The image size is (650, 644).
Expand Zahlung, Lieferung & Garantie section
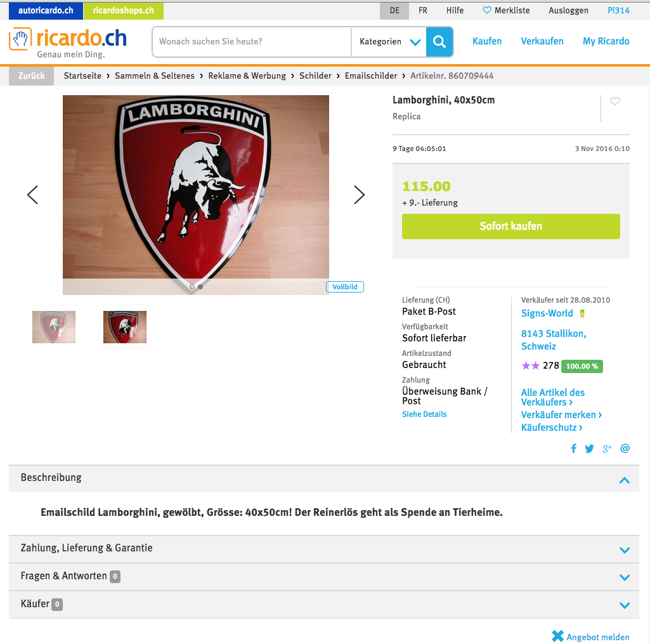click(324, 549)
